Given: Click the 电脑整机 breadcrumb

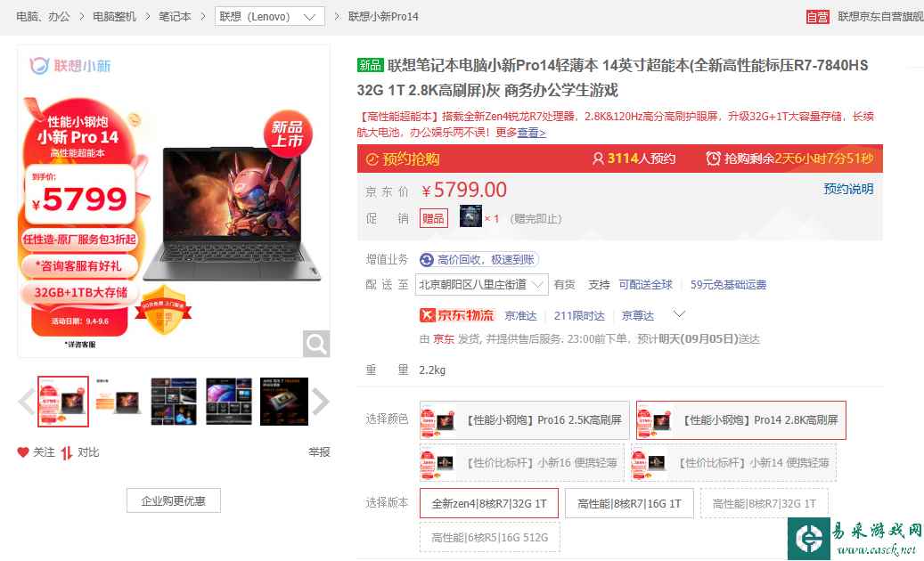Looking at the screenshot, I should 114,17.
